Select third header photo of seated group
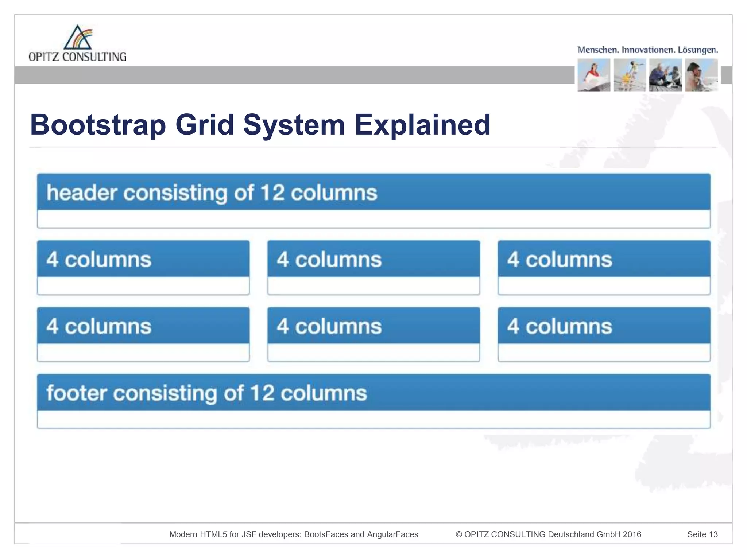The width and height of the screenshot is (747, 560). pos(665,75)
